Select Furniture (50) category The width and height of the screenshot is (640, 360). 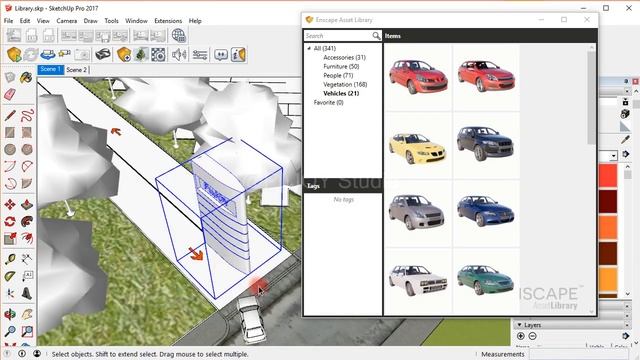(x=341, y=67)
